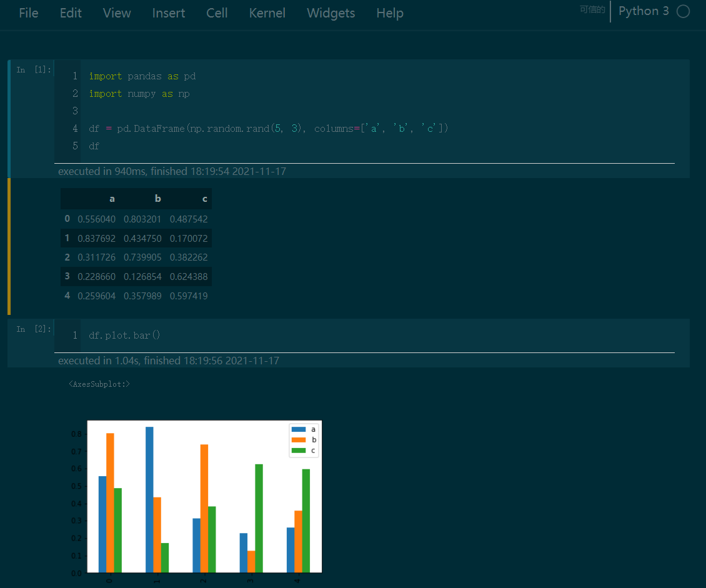Click the Python 3 kernel name
Viewport: 706px width, 588px height.
[644, 11]
